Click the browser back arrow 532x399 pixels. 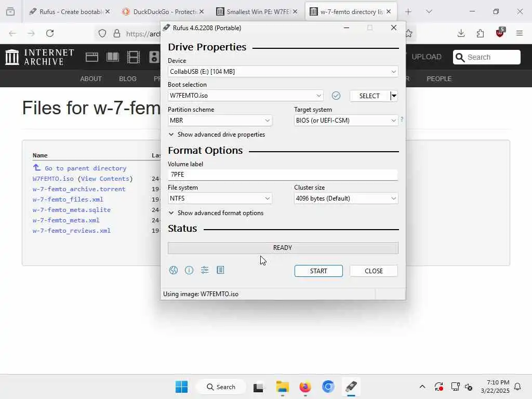(12, 33)
